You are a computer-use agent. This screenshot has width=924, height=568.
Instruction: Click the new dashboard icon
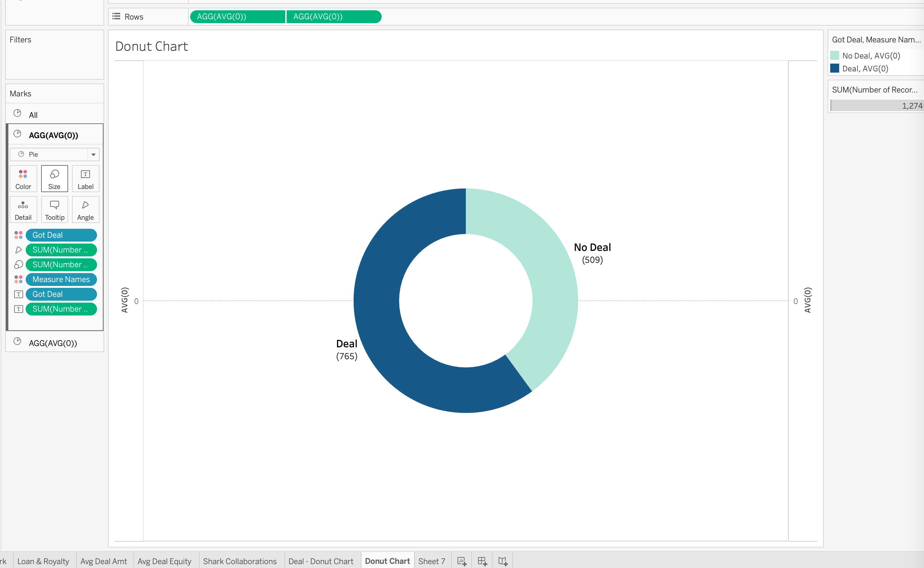pyautogui.click(x=482, y=561)
